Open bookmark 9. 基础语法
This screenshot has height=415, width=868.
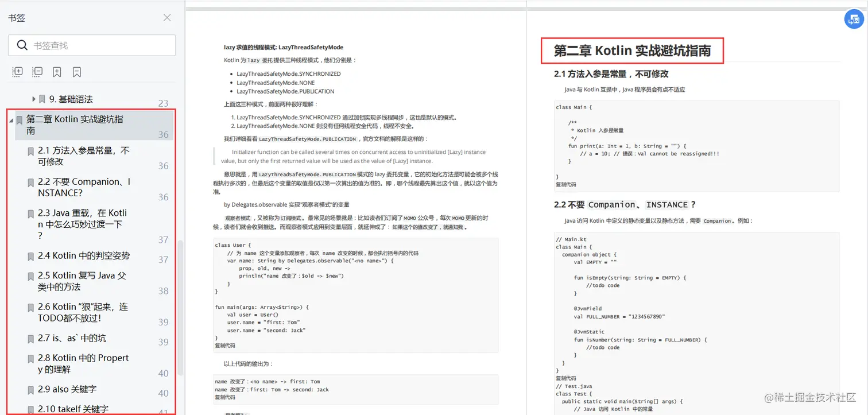click(x=71, y=99)
